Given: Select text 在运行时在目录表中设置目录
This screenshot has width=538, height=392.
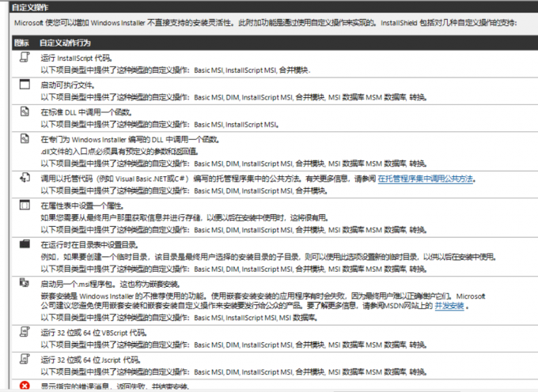Looking at the screenshot, I should point(89,245).
